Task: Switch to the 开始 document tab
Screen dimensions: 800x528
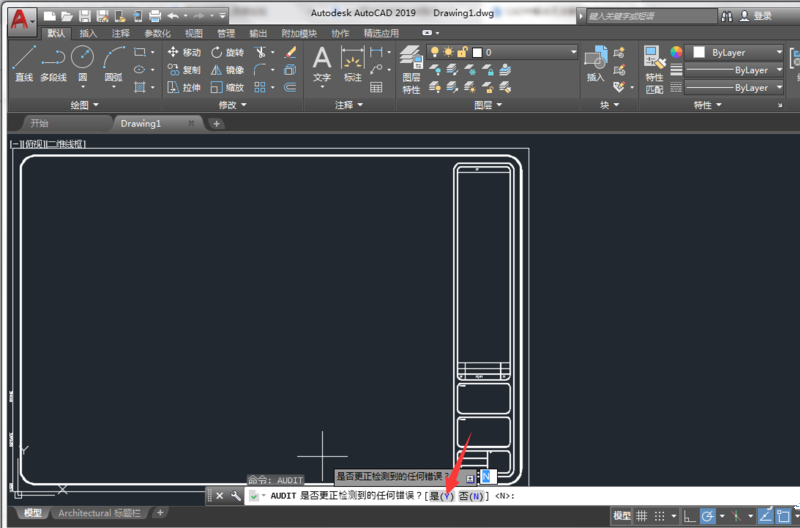Action: point(39,124)
